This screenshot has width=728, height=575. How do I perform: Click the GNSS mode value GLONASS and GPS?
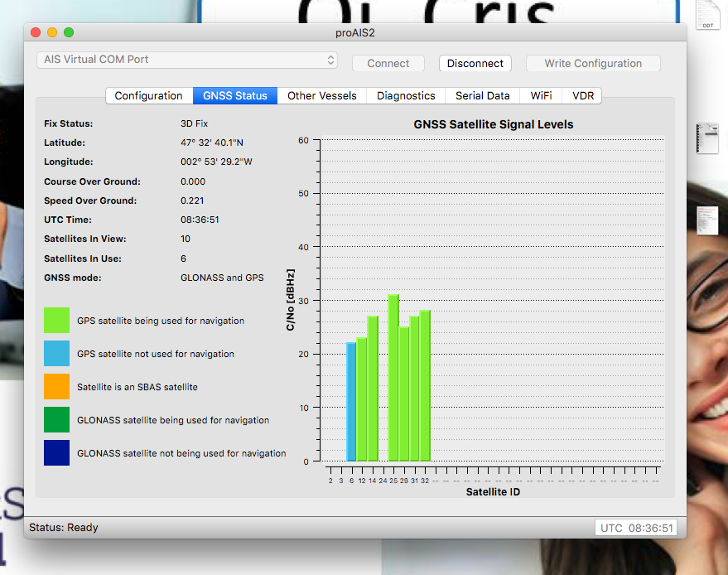click(222, 278)
